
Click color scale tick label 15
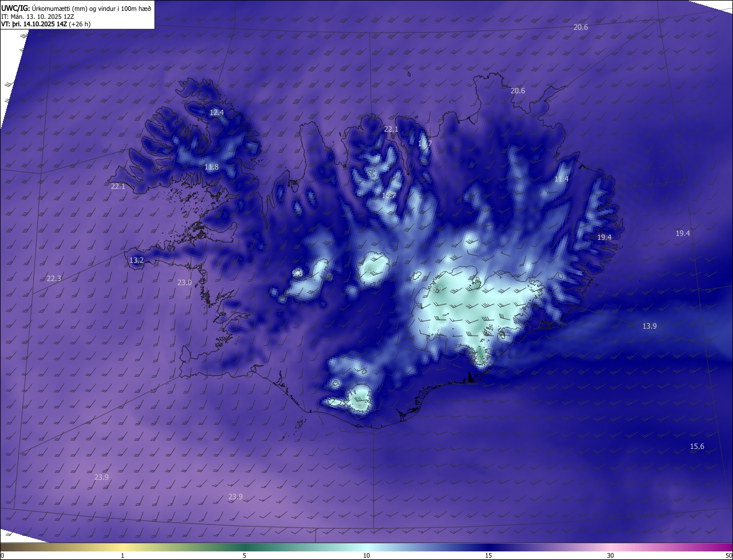click(488, 556)
